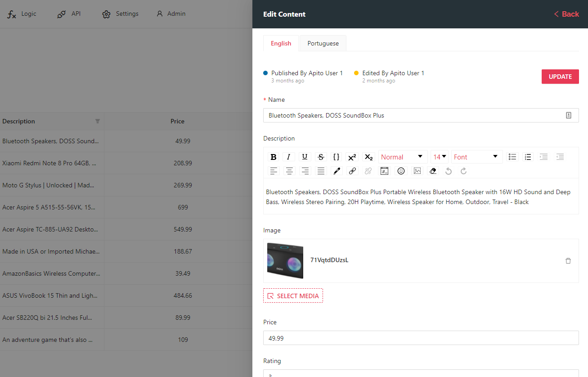Click the 208.99 price cell
This screenshot has height=377, width=588.
pos(183,163)
